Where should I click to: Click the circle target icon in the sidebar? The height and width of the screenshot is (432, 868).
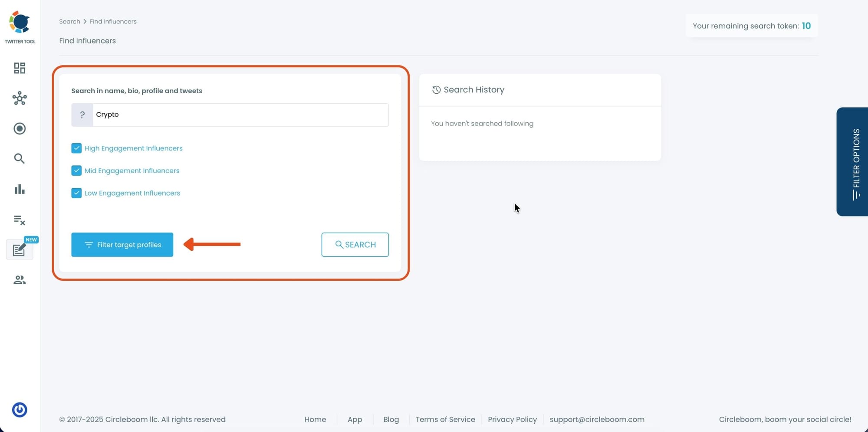tap(19, 128)
